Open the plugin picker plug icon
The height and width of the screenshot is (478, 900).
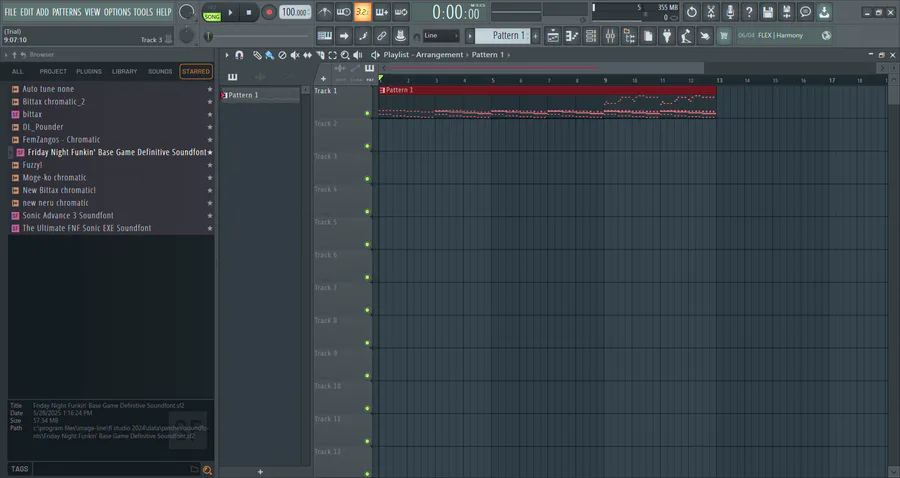click(667, 36)
